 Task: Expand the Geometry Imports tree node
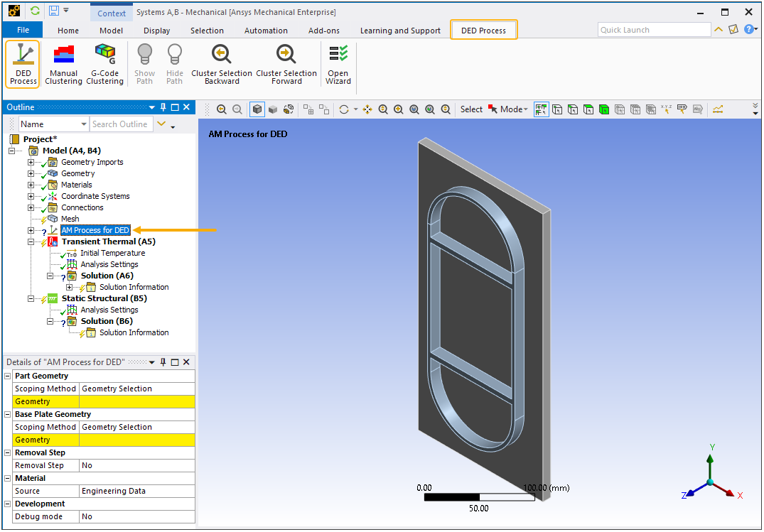pyautogui.click(x=31, y=163)
